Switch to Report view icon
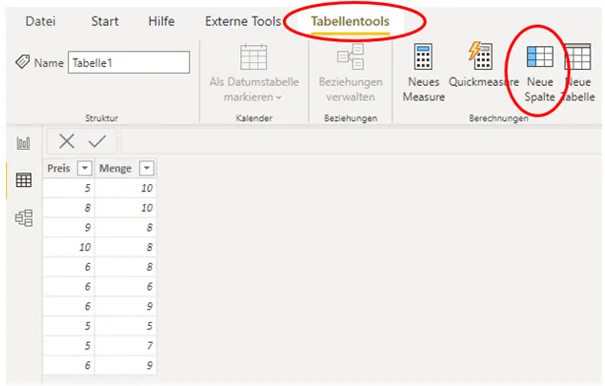The image size is (605, 386). (x=24, y=143)
